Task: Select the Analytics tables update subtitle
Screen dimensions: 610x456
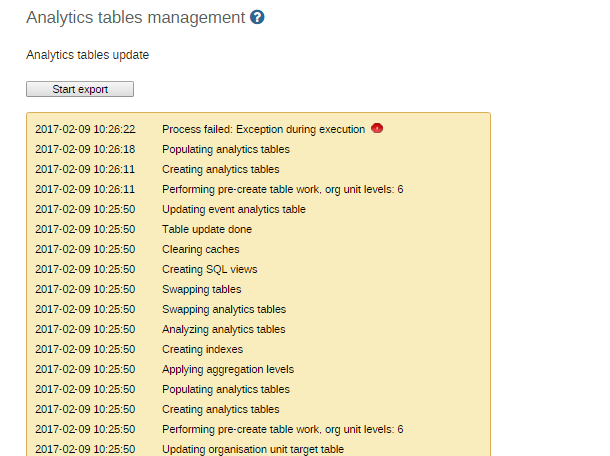Action: (88, 55)
